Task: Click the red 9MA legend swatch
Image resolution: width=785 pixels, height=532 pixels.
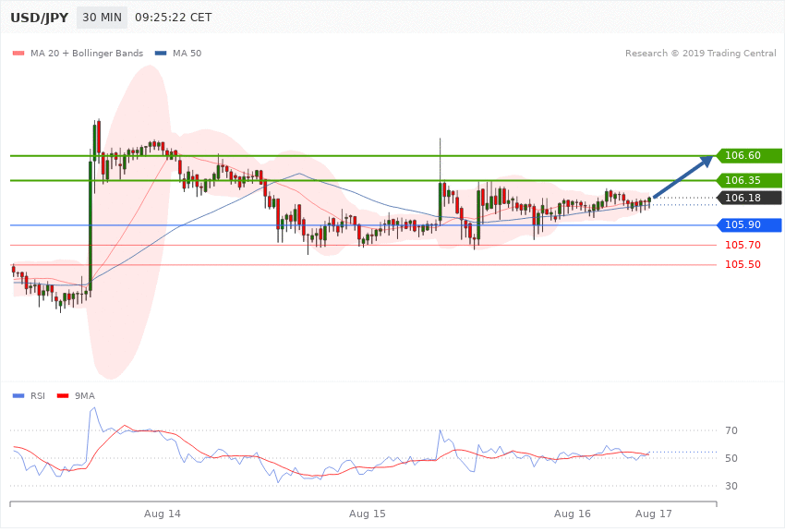Action: [63, 396]
